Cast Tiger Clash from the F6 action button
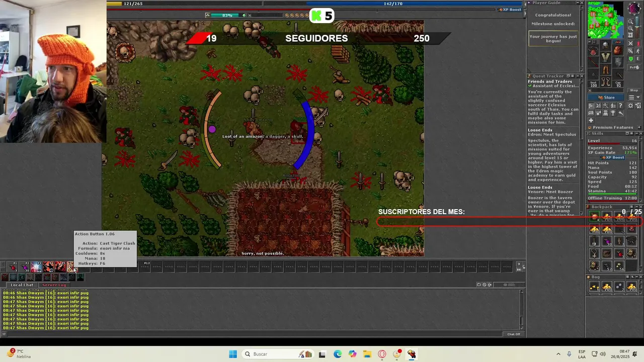This screenshot has width=644, height=362. 72,267
